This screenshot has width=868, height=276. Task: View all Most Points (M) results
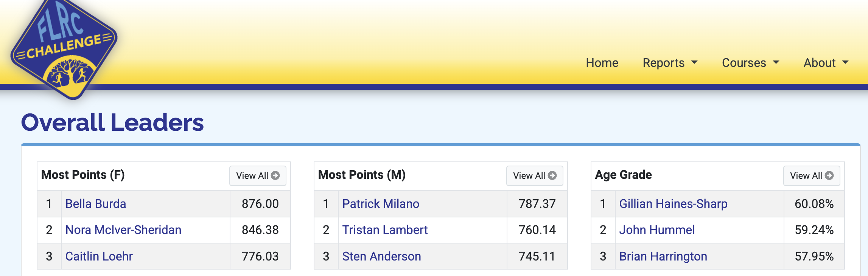[x=535, y=175]
